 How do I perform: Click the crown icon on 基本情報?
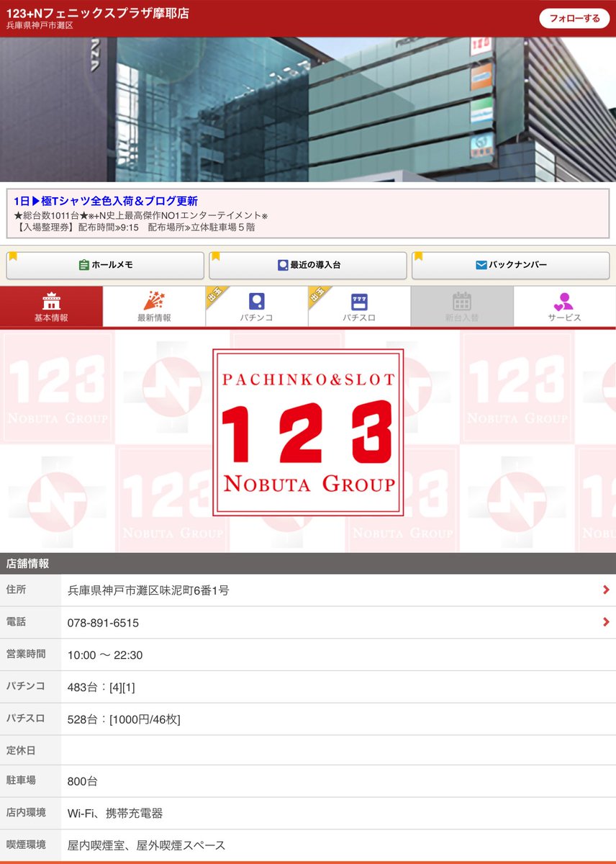tap(51, 300)
